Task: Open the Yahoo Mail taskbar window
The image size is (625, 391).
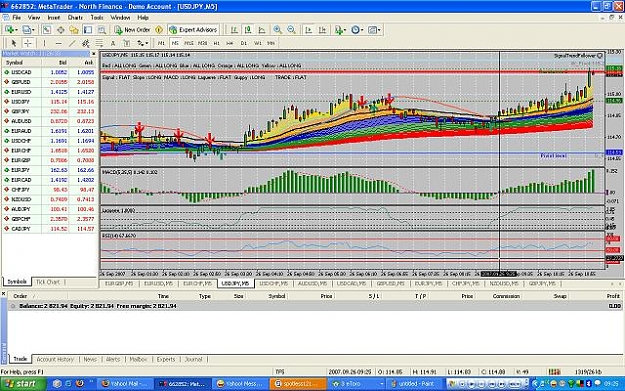Action: pos(125,383)
